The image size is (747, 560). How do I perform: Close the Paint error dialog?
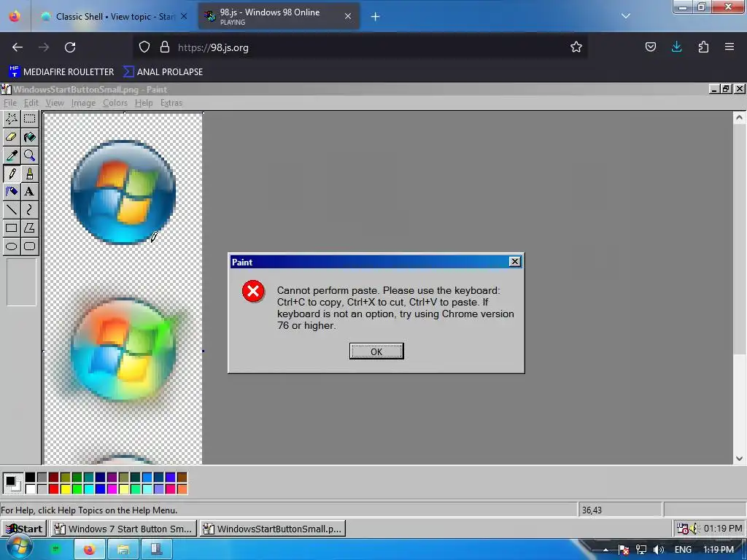click(514, 262)
